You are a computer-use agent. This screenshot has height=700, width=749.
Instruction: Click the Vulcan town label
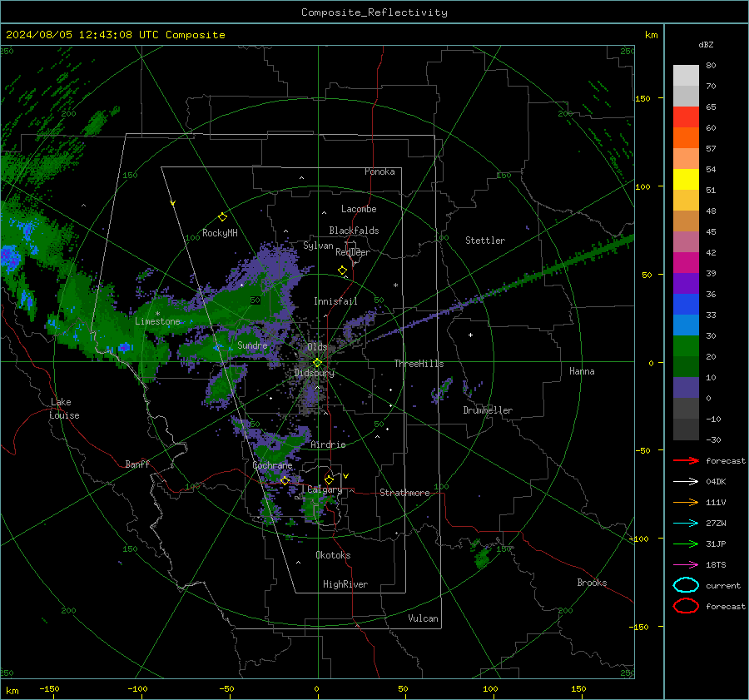pos(423,618)
